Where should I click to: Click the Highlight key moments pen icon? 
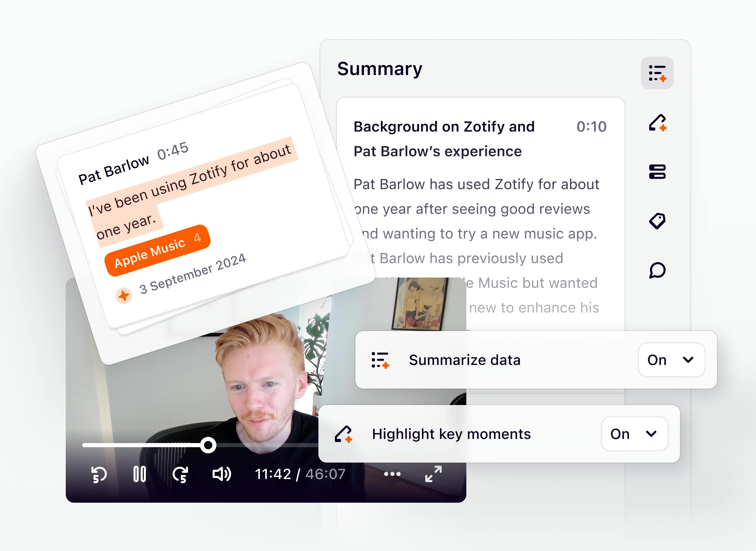(x=343, y=434)
